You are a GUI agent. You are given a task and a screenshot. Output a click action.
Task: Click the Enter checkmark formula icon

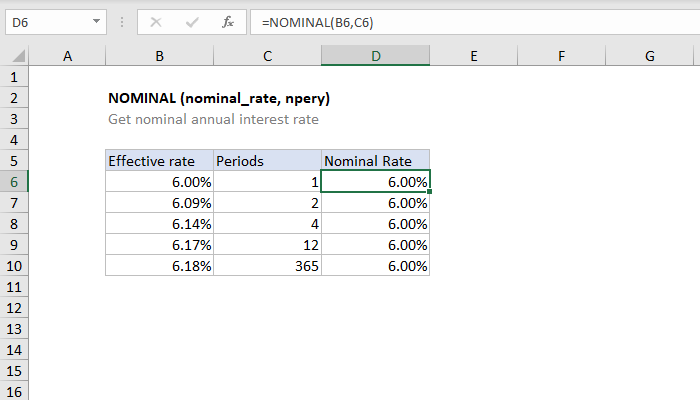(192, 22)
